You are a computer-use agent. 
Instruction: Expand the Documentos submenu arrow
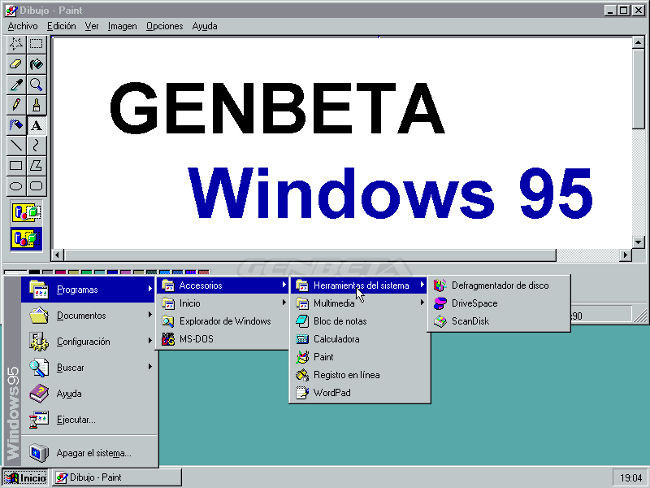coord(150,315)
